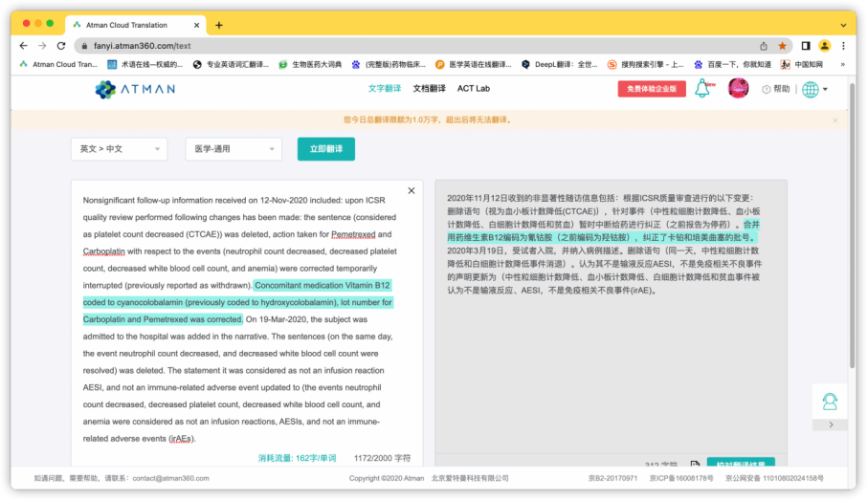Open the ACT Lab tab
Viewport: 868px width, 501px height.
point(474,89)
